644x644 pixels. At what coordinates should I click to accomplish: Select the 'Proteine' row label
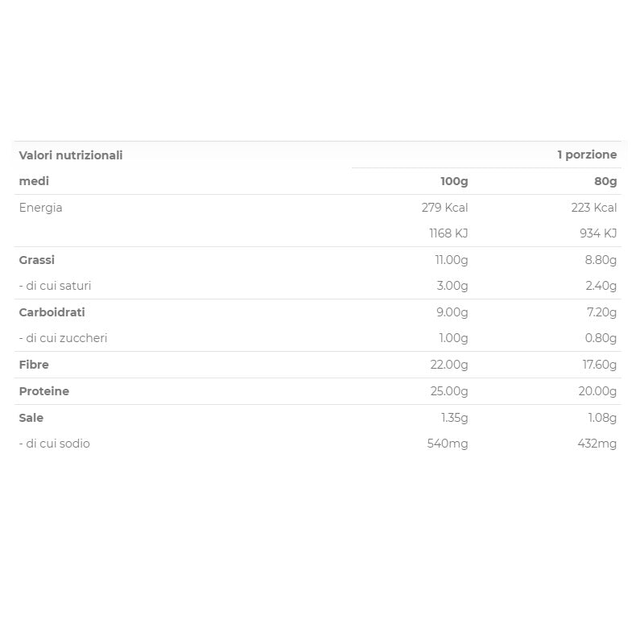pyautogui.click(x=43, y=391)
